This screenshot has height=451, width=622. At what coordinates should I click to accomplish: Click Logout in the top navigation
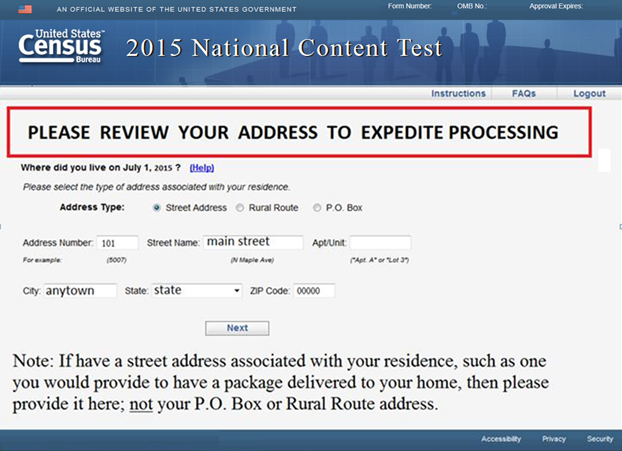pyautogui.click(x=589, y=94)
